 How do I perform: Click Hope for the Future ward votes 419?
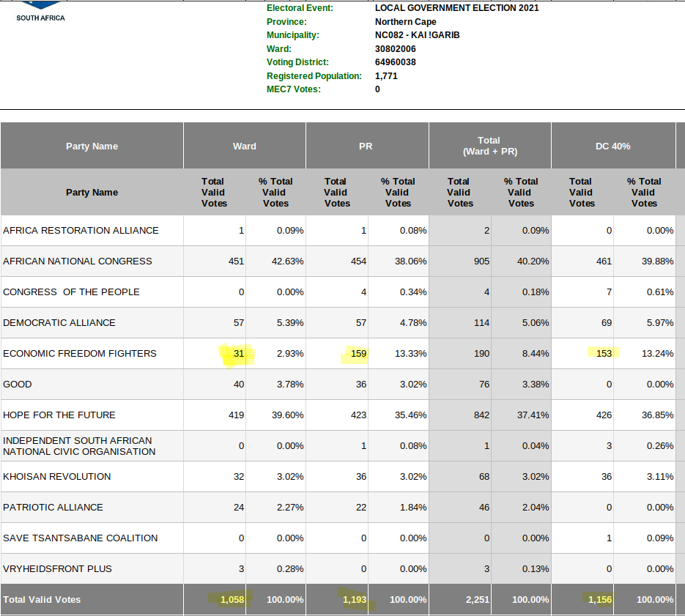(237, 415)
